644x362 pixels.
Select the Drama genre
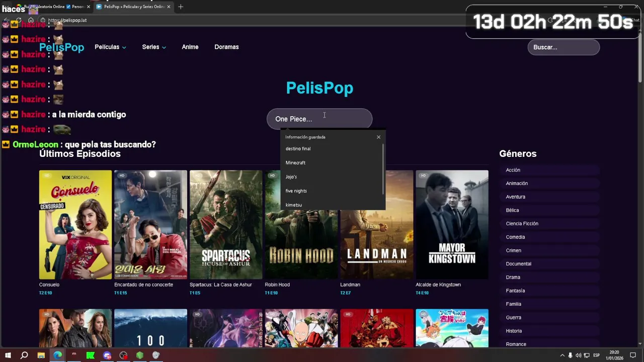click(x=549, y=277)
